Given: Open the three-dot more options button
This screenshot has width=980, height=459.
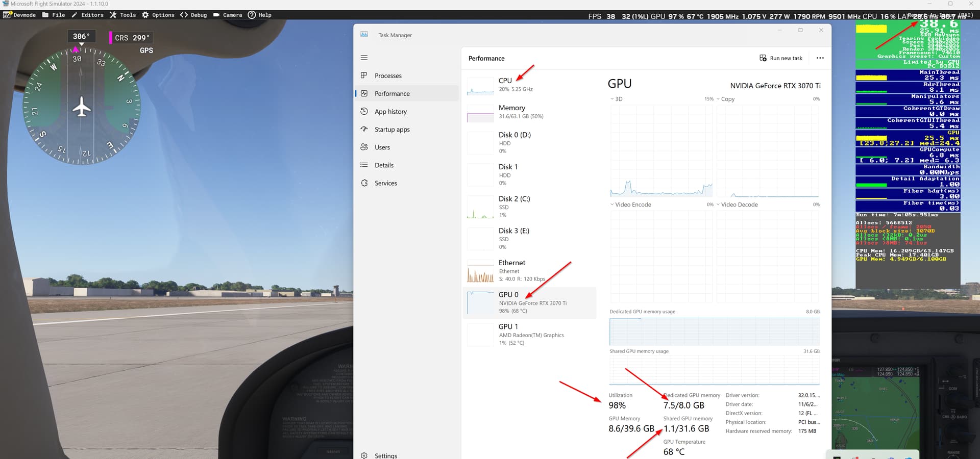Looking at the screenshot, I should (x=820, y=58).
